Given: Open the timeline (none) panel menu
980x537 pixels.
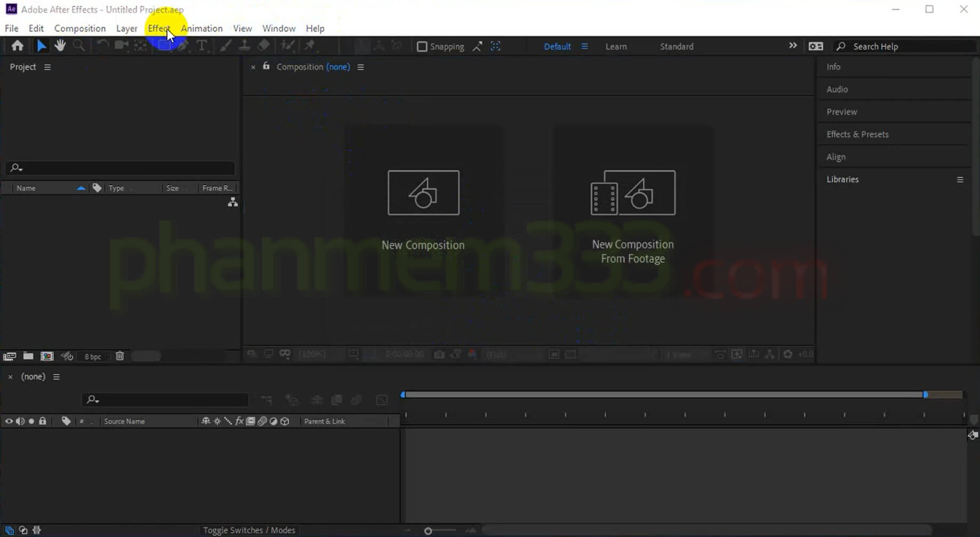Looking at the screenshot, I should tap(57, 377).
